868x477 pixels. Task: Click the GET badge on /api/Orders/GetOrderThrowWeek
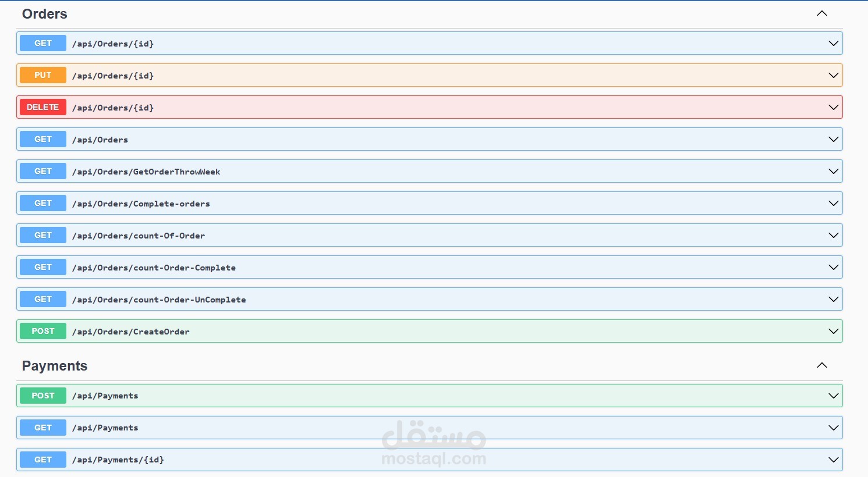pos(42,170)
